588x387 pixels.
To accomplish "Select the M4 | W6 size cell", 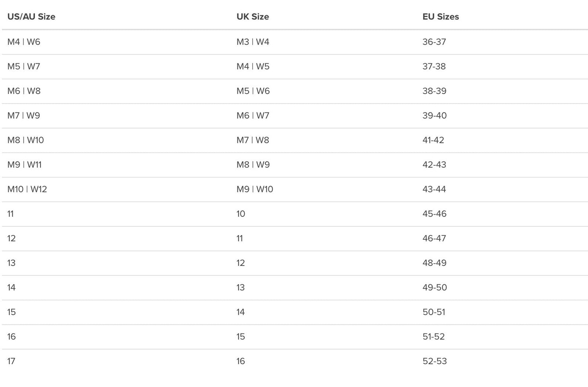I will pos(24,42).
